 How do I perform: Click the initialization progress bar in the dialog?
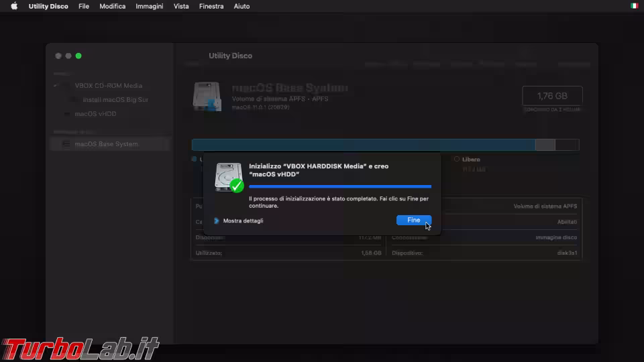[x=340, y=186]
